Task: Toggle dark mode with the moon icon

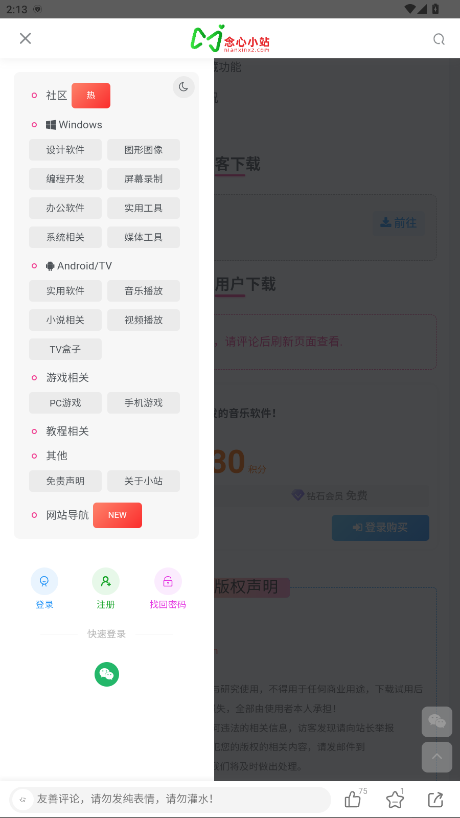Action: tap(184, 87)
